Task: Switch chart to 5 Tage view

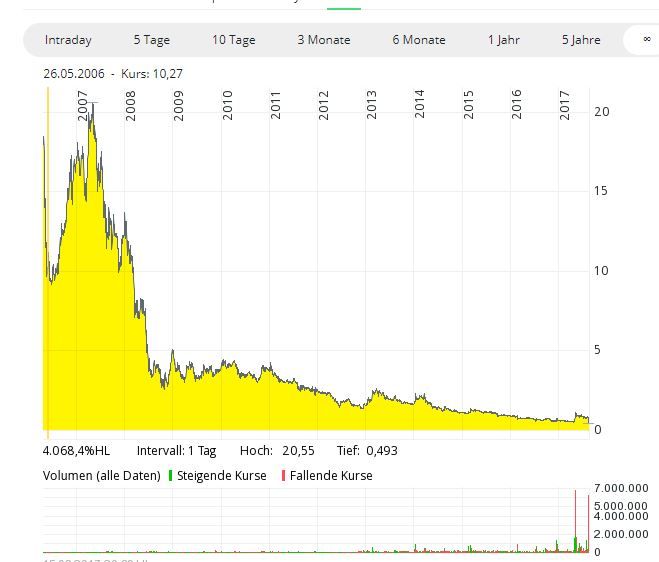Action: click(x=151, y=40)
